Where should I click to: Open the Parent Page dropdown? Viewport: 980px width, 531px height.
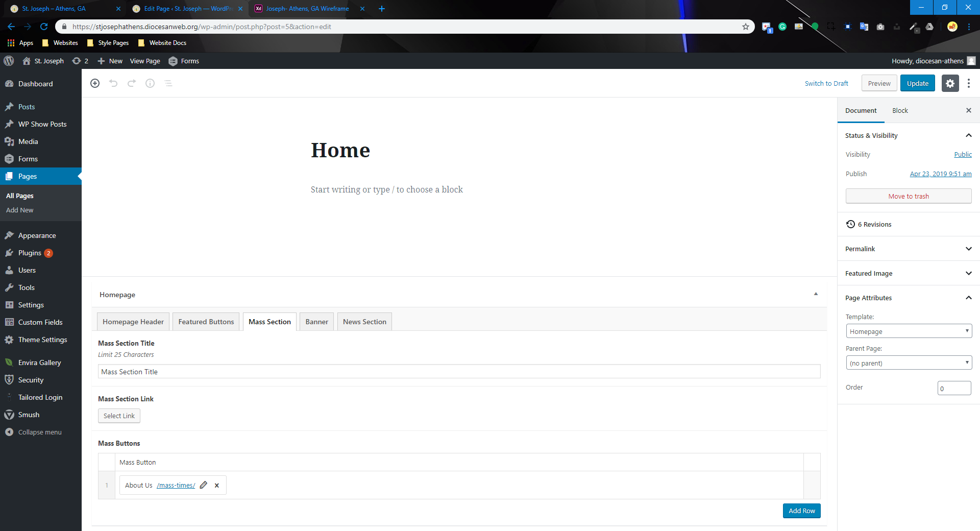click(x=909, y=363)
